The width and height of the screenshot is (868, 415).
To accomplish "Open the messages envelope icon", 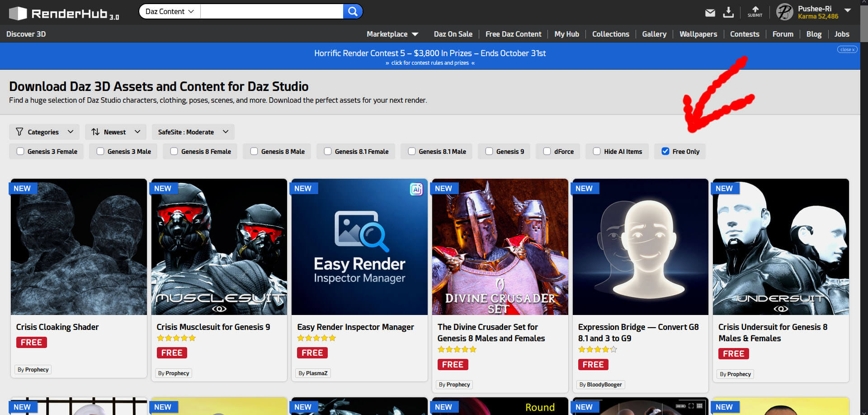I will click(x=710, y=13).
